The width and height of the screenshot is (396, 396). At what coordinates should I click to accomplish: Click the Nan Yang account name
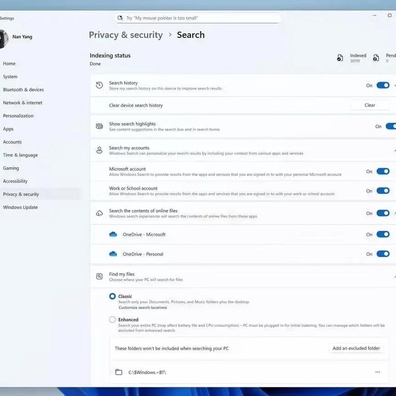click(x=22, y=37)
